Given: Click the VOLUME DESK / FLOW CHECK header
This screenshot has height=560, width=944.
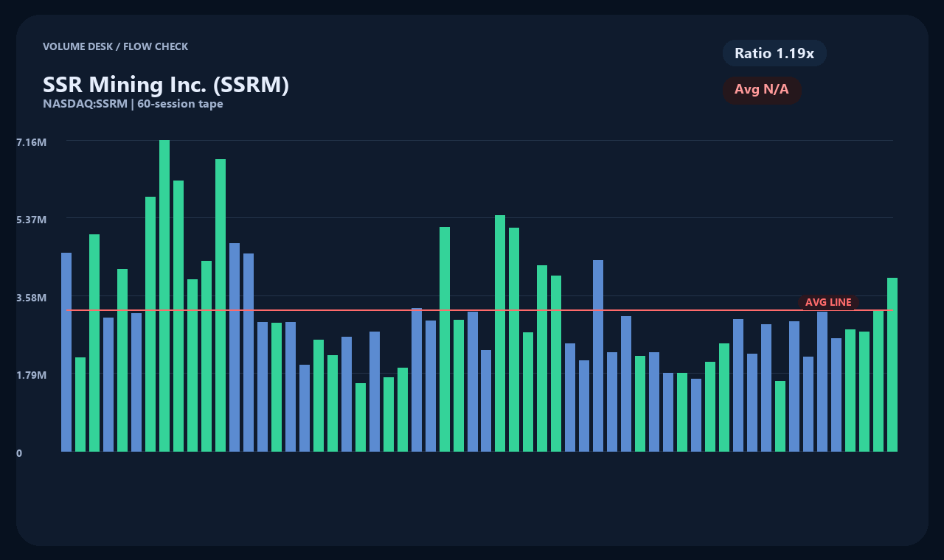Looking at the screenshot, I should [x=115, y=46].
